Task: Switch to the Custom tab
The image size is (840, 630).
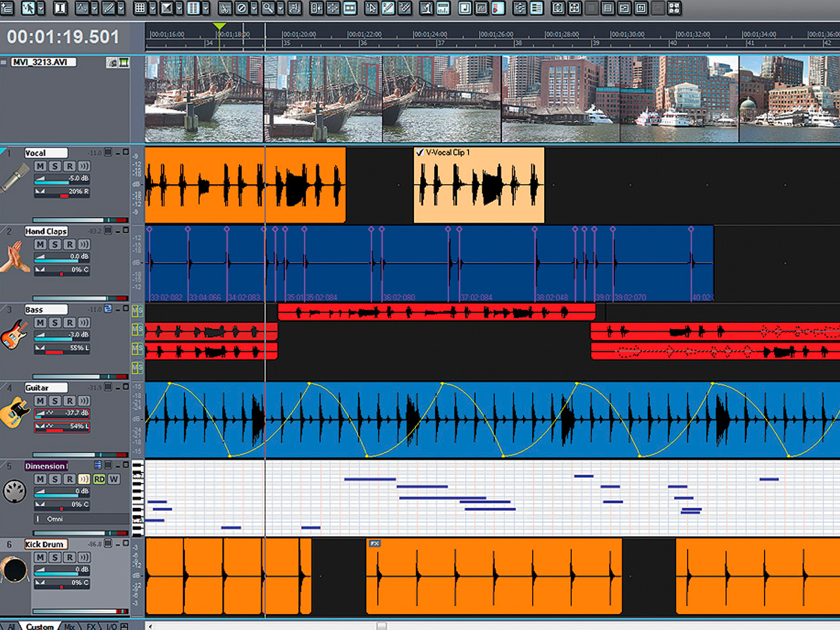Action: click(40, 626)
